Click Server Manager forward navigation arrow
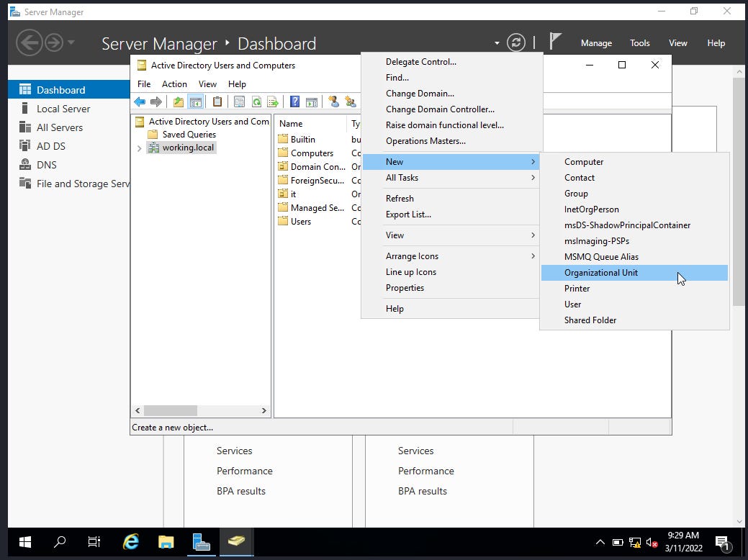The width and height of the screenshot is (748, 560). point(53,43)
